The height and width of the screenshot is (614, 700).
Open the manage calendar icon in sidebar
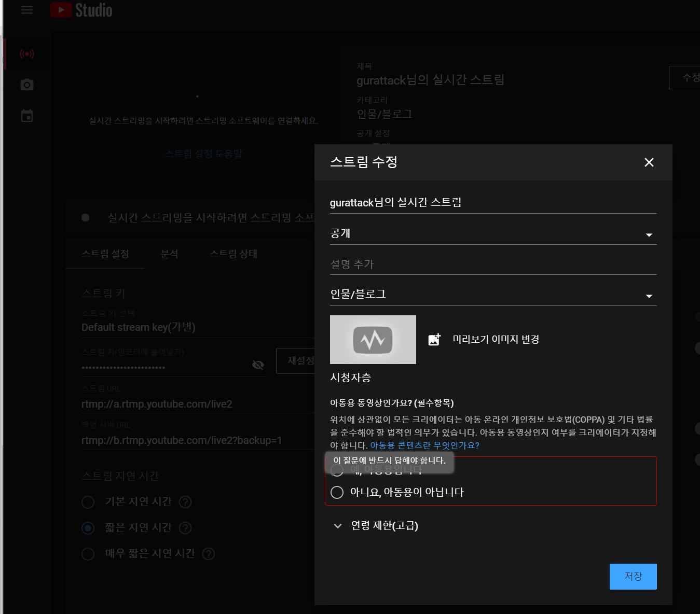(27, 116)
